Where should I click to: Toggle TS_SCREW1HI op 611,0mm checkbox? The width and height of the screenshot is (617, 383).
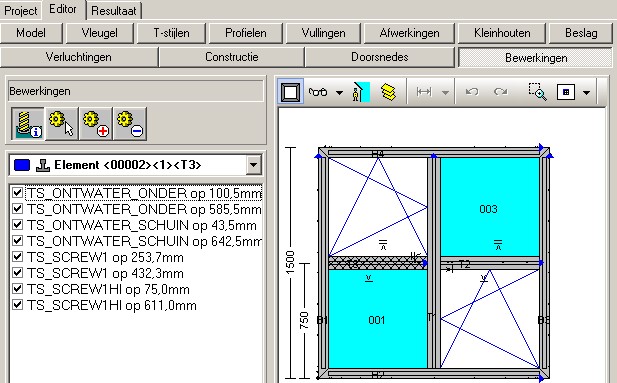[x=17, y=305]
